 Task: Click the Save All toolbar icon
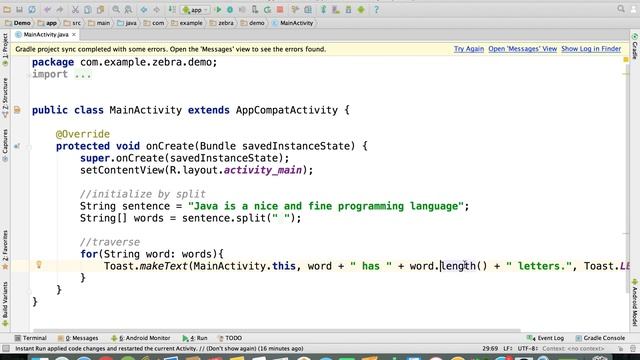click(19, 9)
